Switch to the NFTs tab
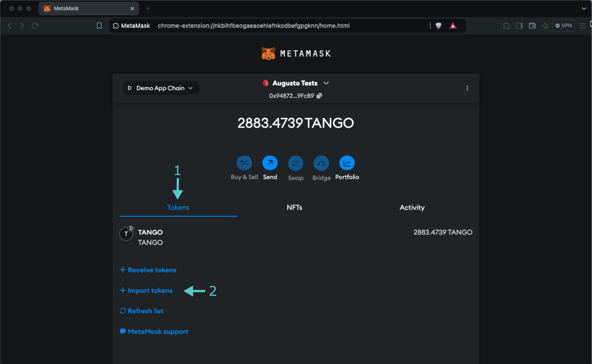Screen dimensions: 592x364 [x=294, y=208]
